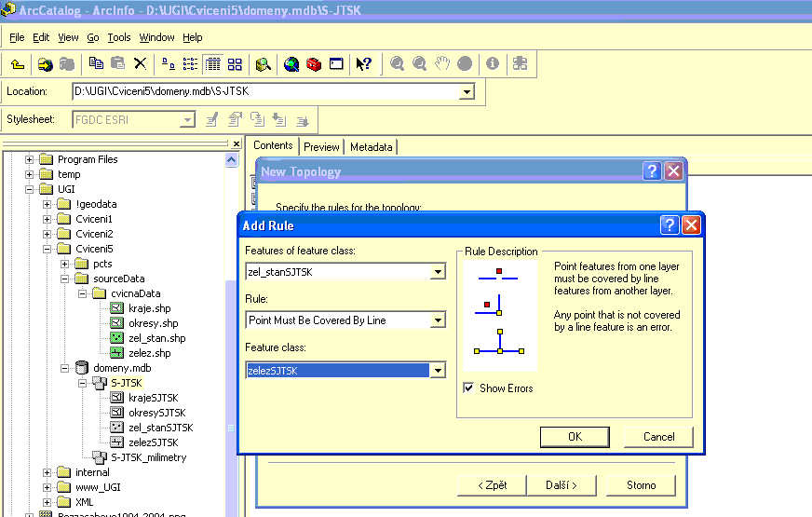Image resolution: width=812 pixels, height=517 pixels.
Task: Switch to the Contents tab
Action: point(273,145)
